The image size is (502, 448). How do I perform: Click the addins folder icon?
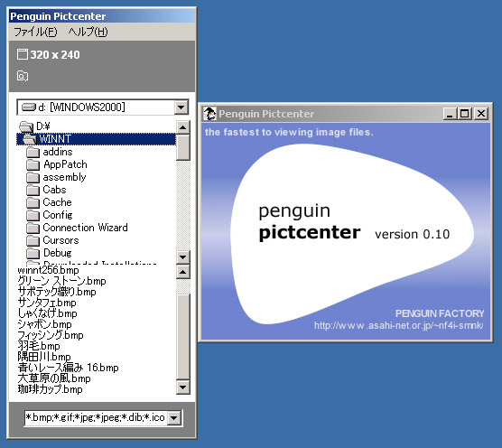pyautogui.click(x=33, y=152)
